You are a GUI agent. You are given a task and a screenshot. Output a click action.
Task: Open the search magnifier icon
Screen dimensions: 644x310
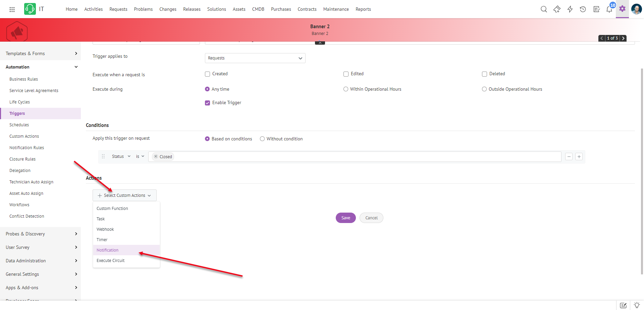pyautogui.click(x=544, y=9)
